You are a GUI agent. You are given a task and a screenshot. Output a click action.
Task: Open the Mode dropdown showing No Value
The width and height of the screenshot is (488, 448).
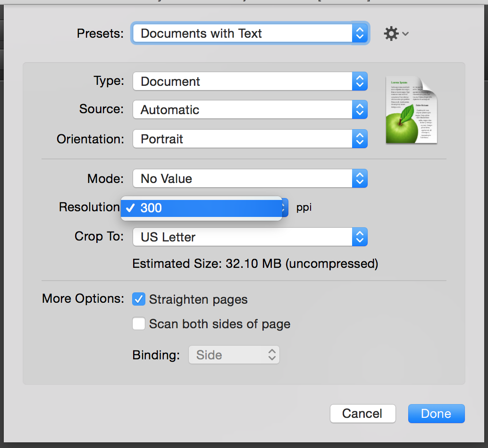click(x=250, y=179)
